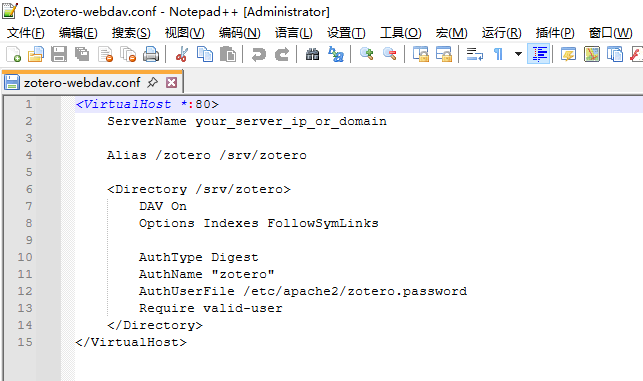
Task: Open the 运行(R) menu
Action: (502, 33)
